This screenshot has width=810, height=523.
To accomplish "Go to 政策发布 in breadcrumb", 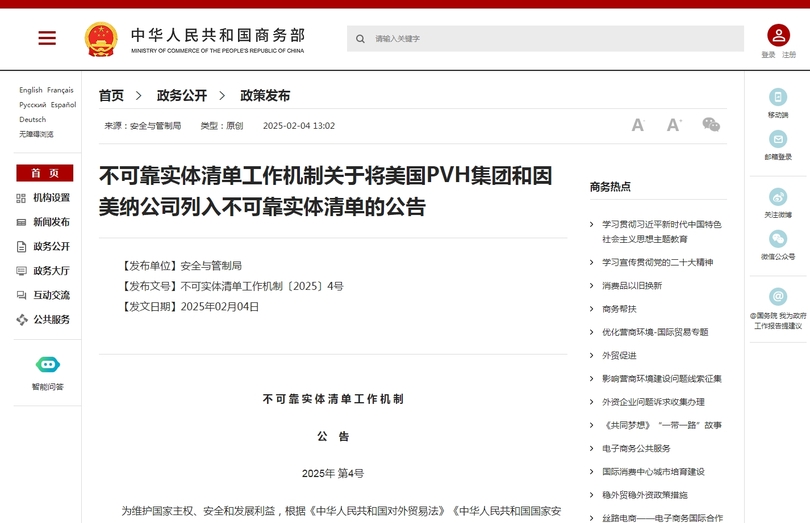I will 265,96.
